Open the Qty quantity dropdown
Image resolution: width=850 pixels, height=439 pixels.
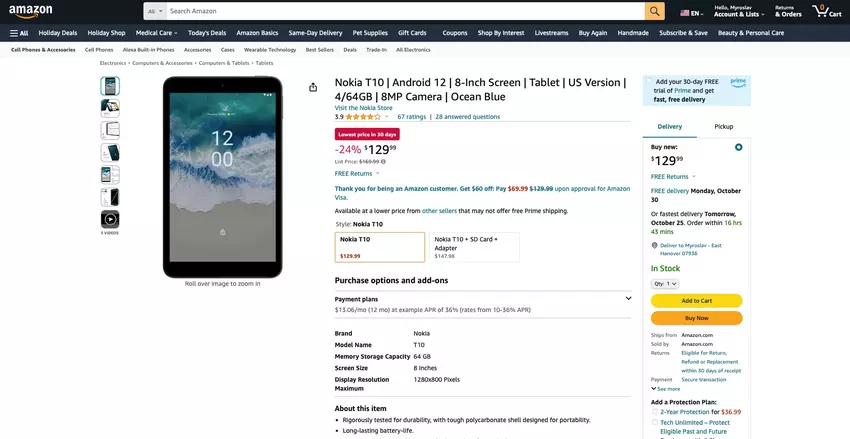[665, 284]
